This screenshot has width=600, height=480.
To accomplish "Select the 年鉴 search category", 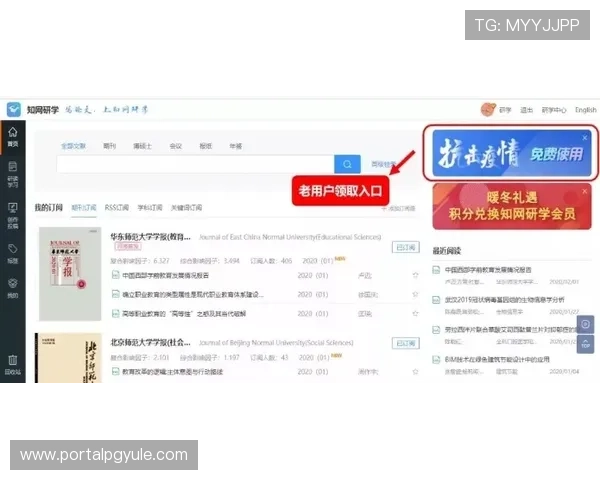I will [236, 146].
